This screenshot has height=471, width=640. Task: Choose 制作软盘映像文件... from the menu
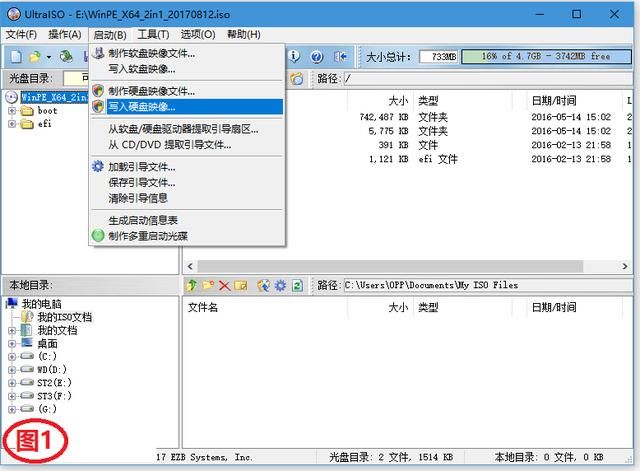coord(187,53)
